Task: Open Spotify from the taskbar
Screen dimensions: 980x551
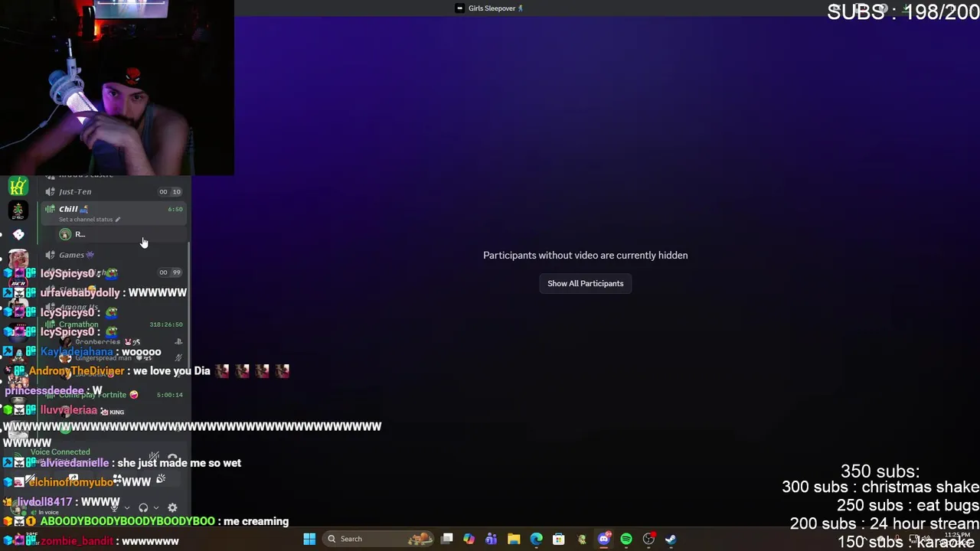Action: point(626,539)
